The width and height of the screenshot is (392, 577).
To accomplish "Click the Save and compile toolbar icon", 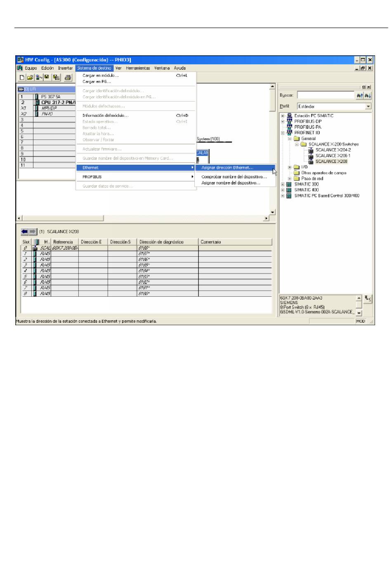I will [57, 77].
